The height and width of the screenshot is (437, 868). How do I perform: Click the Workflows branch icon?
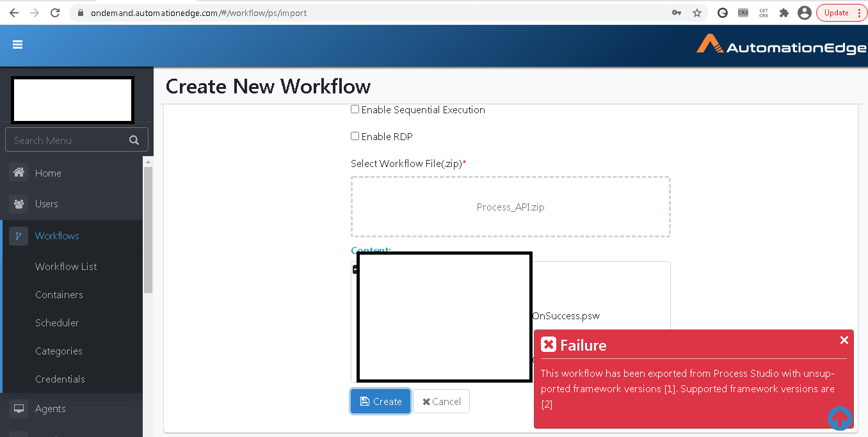tap(19, 235)
